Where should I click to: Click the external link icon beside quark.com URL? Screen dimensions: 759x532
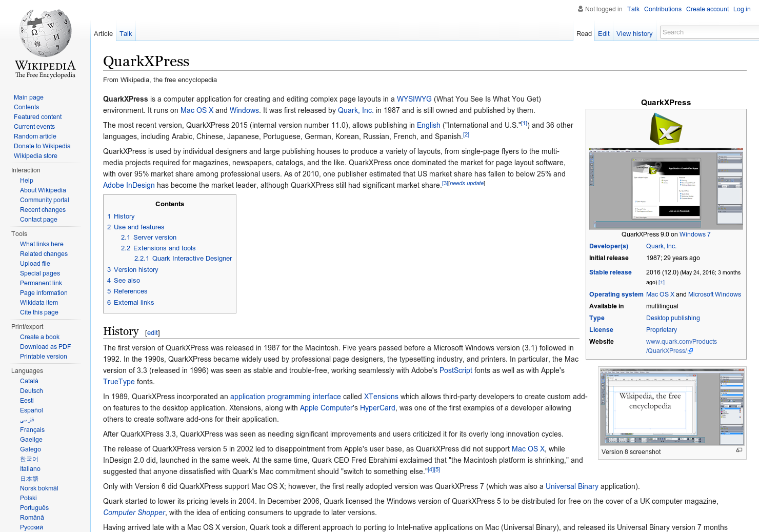click(x=691, y=351)
